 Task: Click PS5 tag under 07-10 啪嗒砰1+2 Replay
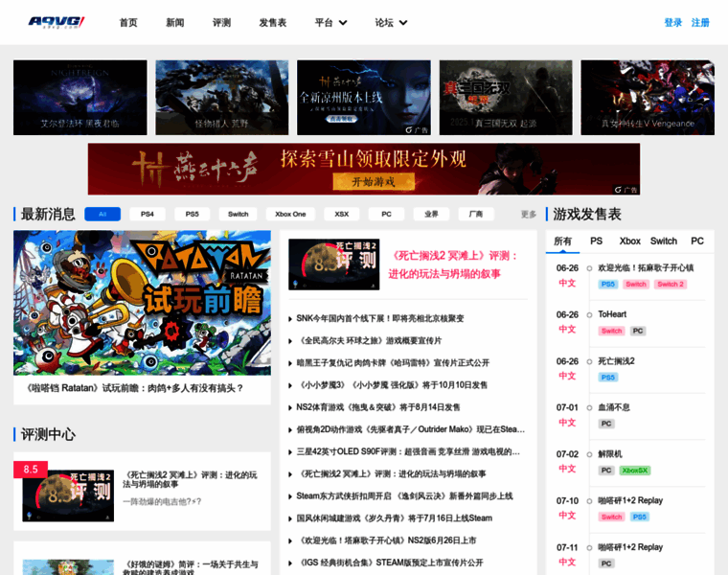[x=639, y=517]
